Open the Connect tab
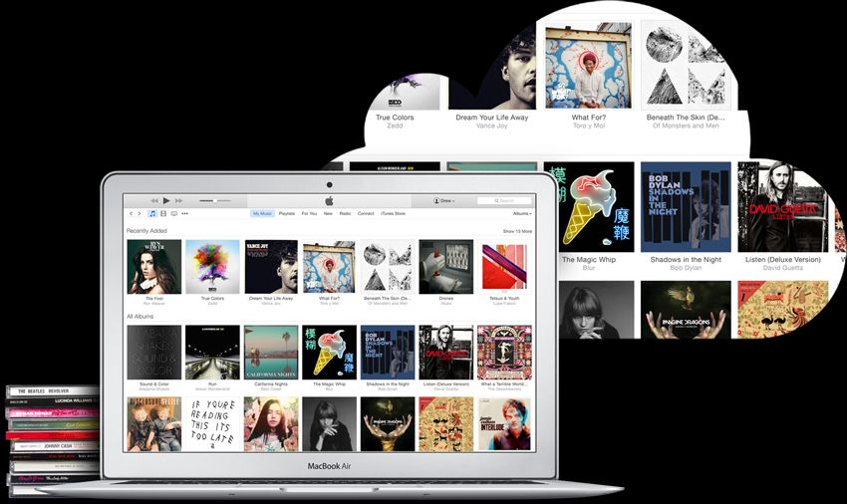The height and width of the screenshot is (504, 847). click(366, 214)
